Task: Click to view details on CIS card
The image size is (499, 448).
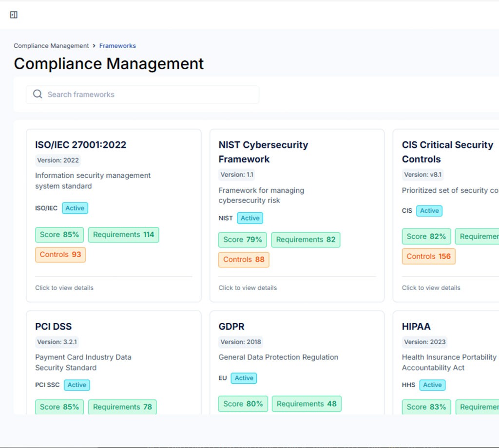Action: pyautogui.click(x=431, y=288)
